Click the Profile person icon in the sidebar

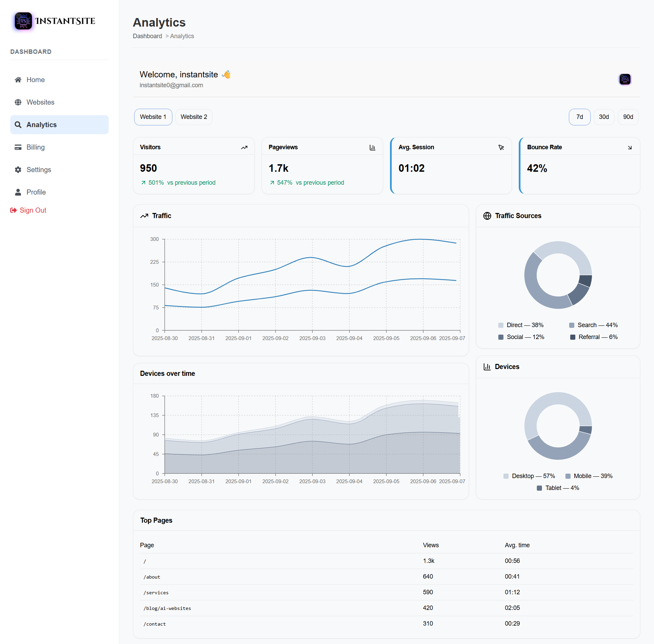18,192
